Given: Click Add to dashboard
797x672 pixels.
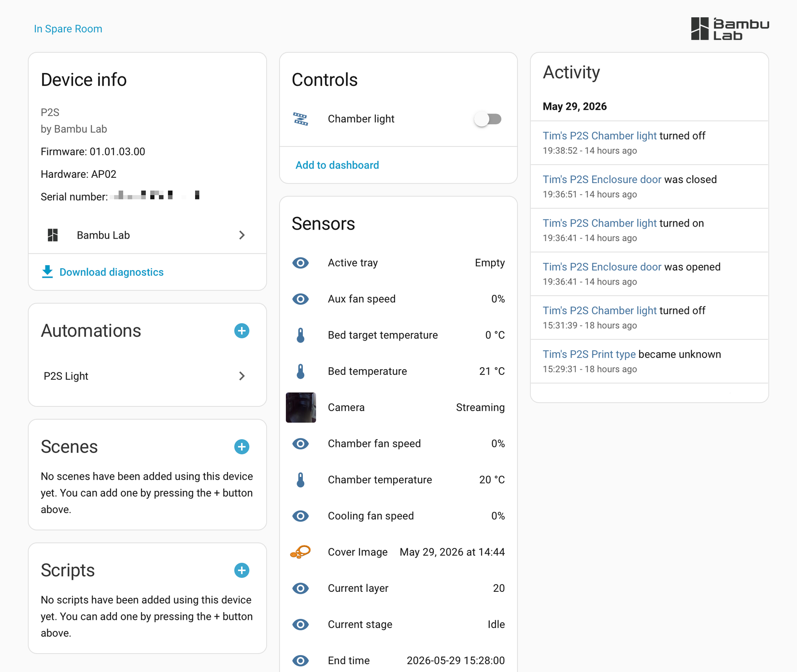Looking at the screenshot, I should (x=337, y=165).
